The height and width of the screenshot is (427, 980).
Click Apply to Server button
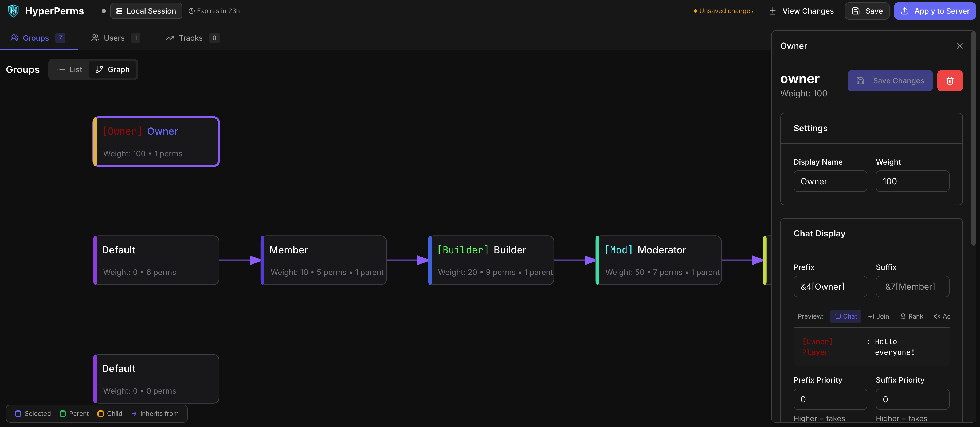click(935, 11)
